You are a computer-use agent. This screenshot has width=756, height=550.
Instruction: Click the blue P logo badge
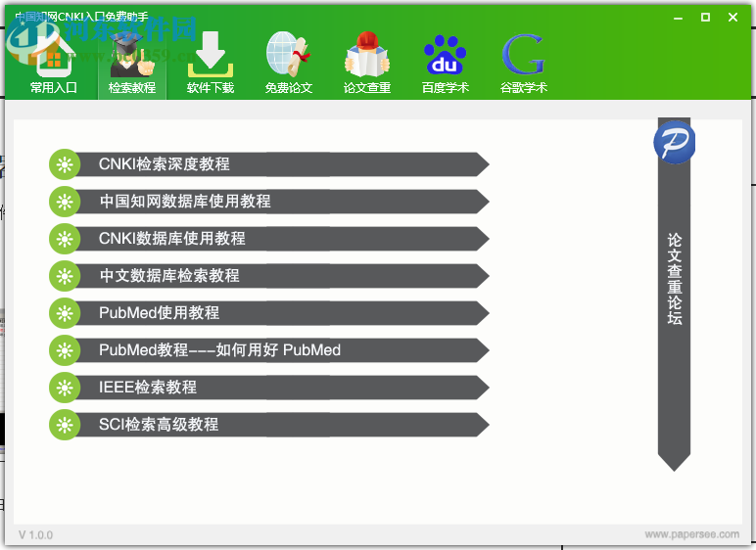click(x=674, y=142)
